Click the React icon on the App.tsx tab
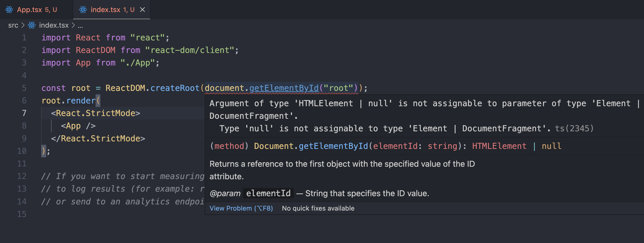Viewport: 644px width, 243px height. pyautogui.click(x=10, y=10)
